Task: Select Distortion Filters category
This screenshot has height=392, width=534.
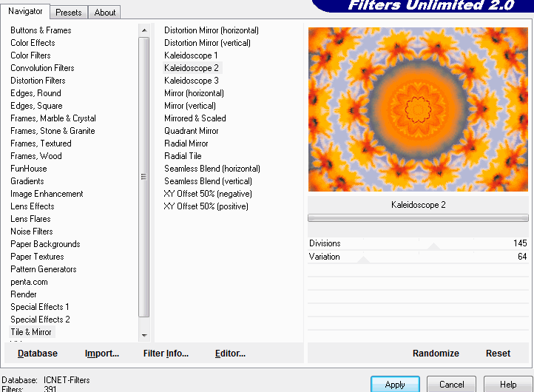Action: coord(38,81)
